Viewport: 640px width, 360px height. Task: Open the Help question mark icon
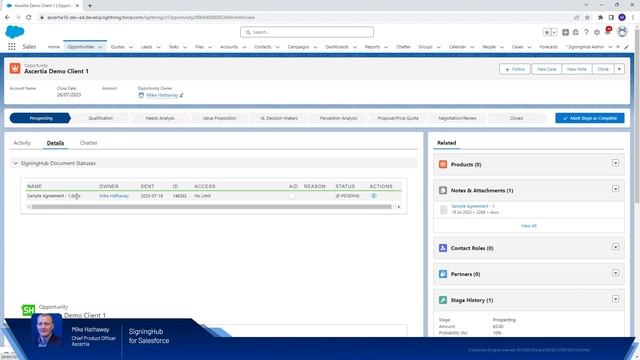586,32
